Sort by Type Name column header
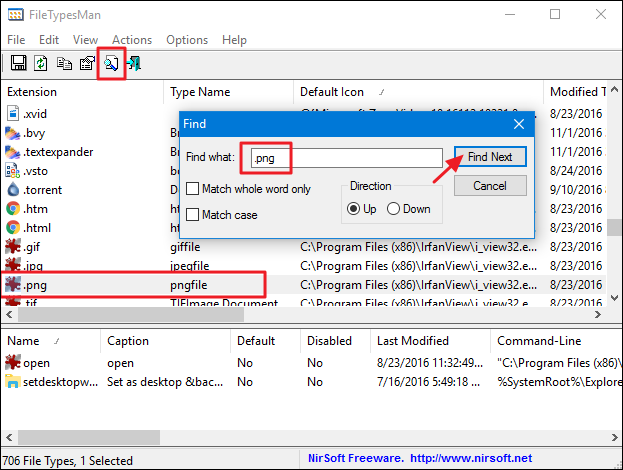Viewport: 623px width, 470px height. [228, 92]
